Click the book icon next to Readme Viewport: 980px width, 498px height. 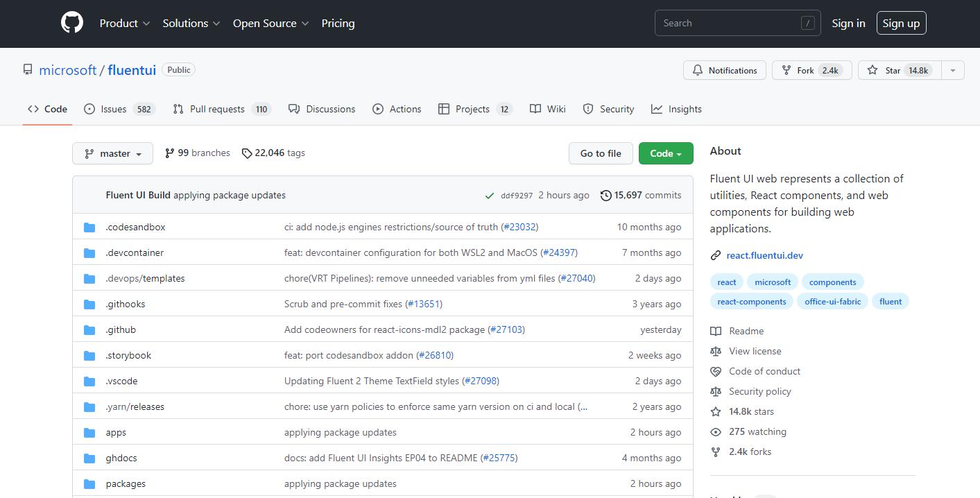716,332
